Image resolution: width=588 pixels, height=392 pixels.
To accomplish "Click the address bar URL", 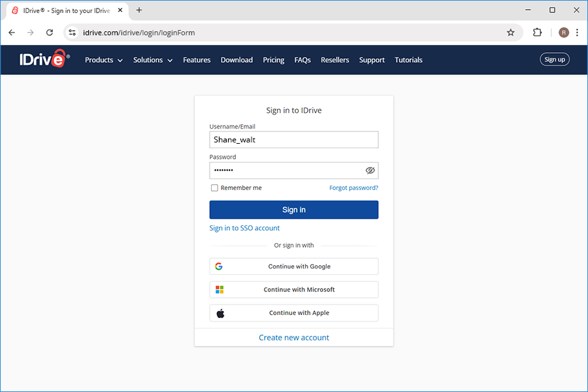I will (139, 33).
